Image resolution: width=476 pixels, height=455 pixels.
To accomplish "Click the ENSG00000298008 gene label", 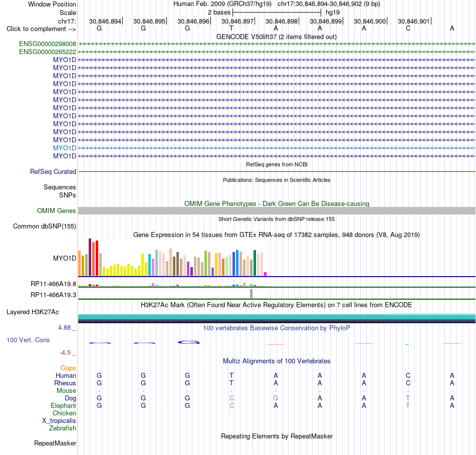I will 48,44.
